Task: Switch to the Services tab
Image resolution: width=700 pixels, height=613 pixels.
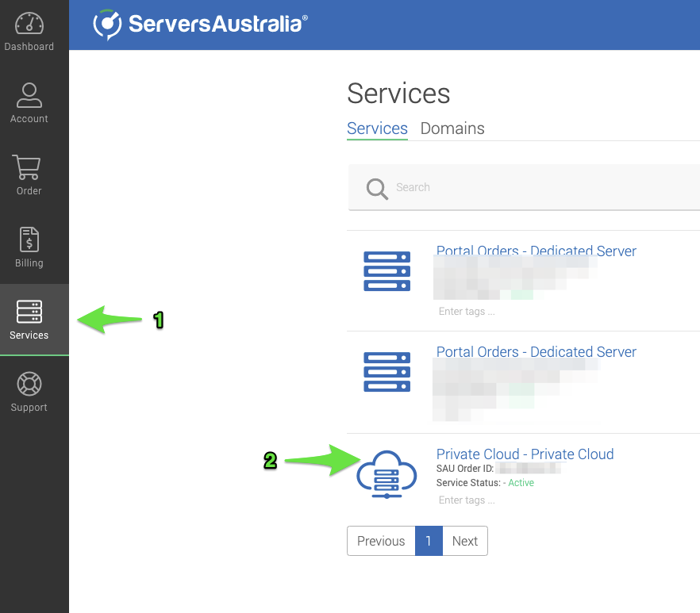Action: coord(377,128)
